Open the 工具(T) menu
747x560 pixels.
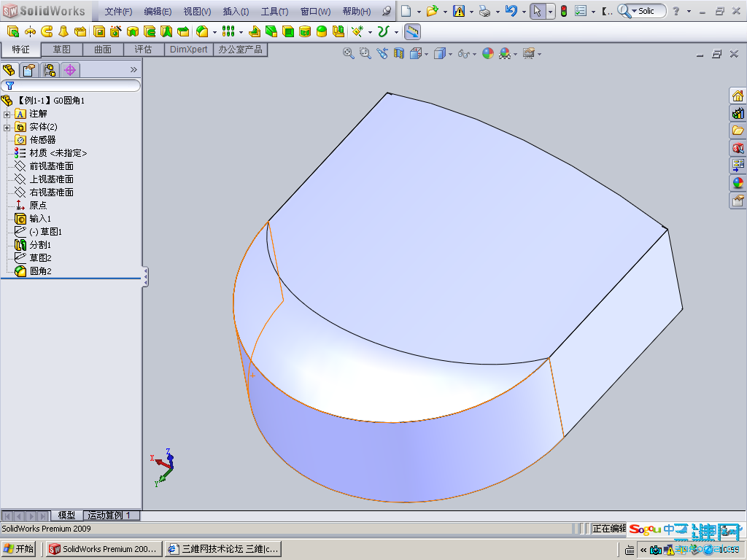tap(274, 12)
